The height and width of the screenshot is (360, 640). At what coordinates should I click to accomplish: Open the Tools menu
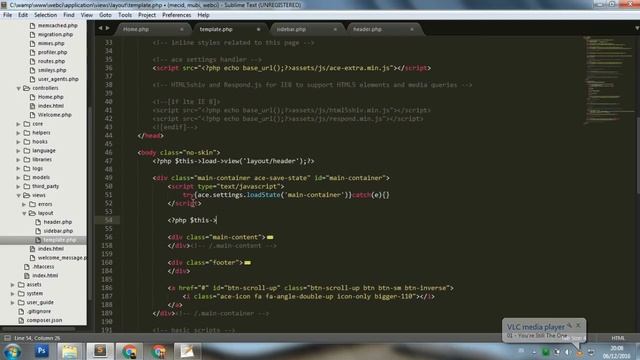[x=125, y=15]
